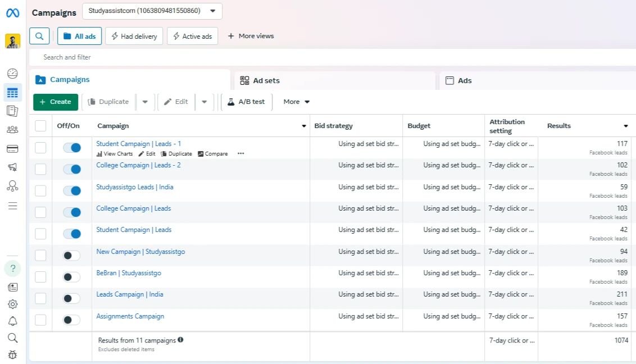Click the Attribution setting column header
Screen dimensions: 636x364
tap(507, 126)
